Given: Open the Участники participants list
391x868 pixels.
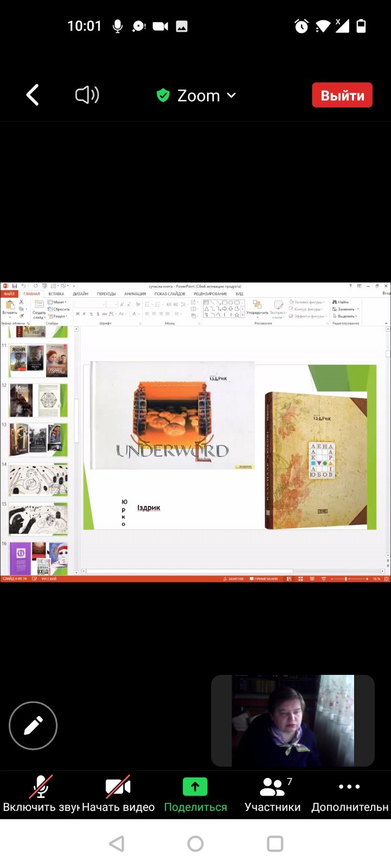Looking at the screenshot, I should point(273,787).
